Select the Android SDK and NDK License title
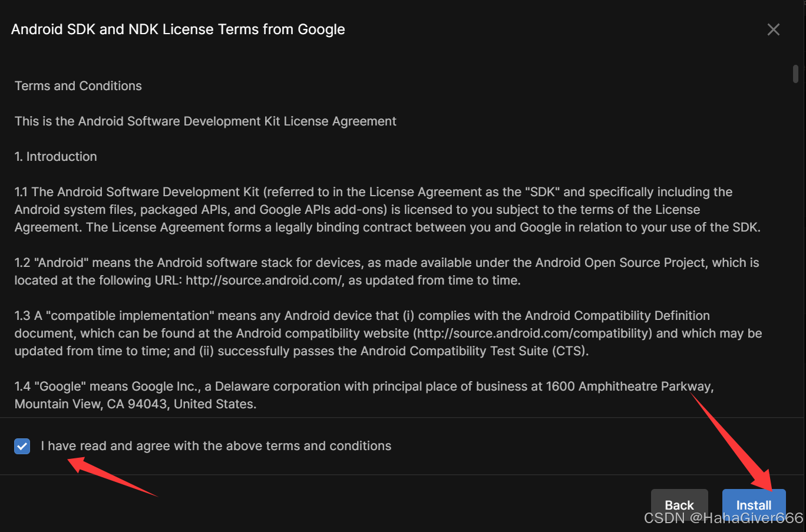Screen dimensions: 806x532 coord(178,29)
